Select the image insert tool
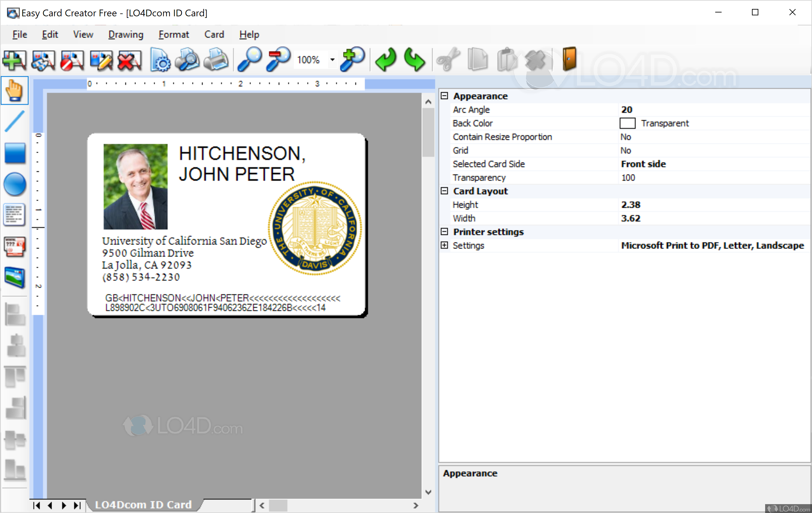 (14, 277)
